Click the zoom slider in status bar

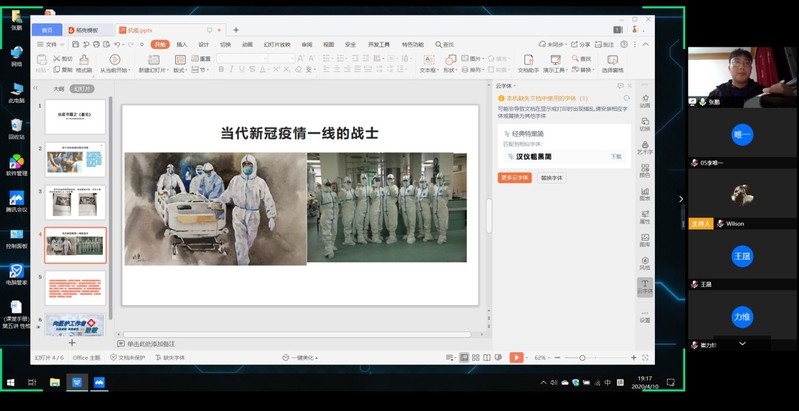point(582,357)
